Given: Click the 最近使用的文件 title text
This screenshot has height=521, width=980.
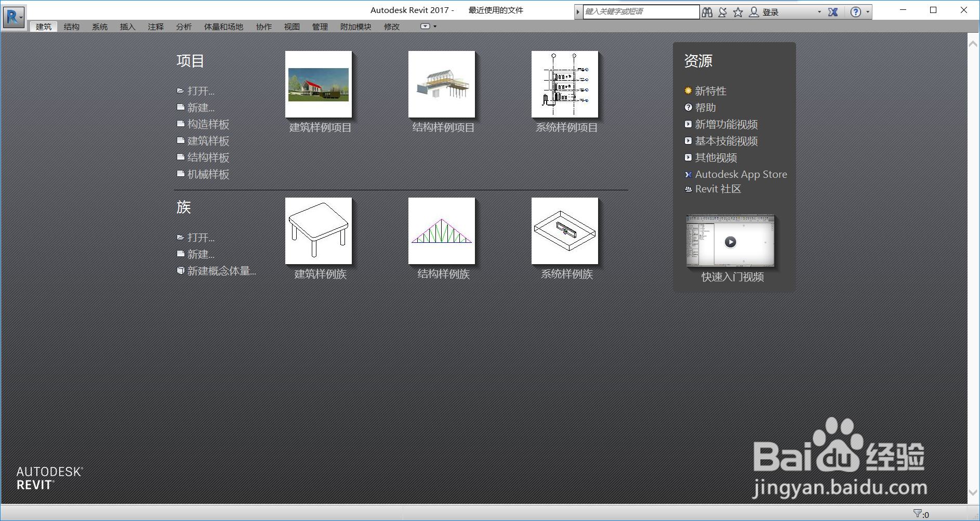Looking at the screenshot, I should (x=496, y=10).
